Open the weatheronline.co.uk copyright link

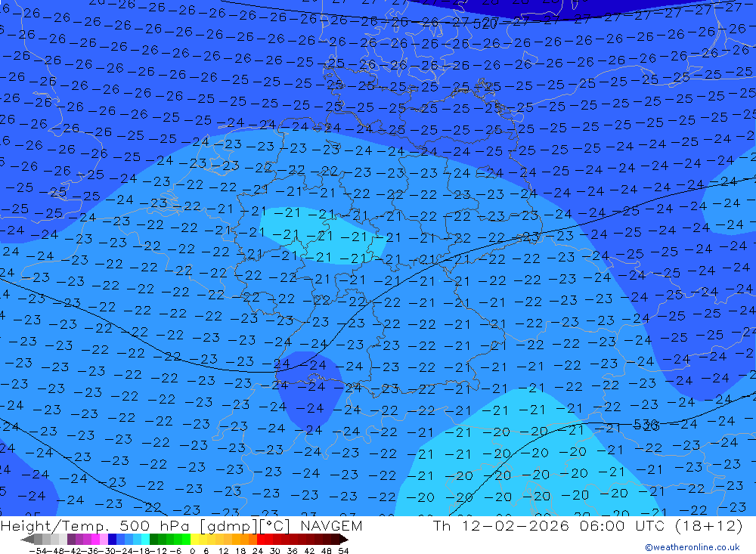[692, 547]
